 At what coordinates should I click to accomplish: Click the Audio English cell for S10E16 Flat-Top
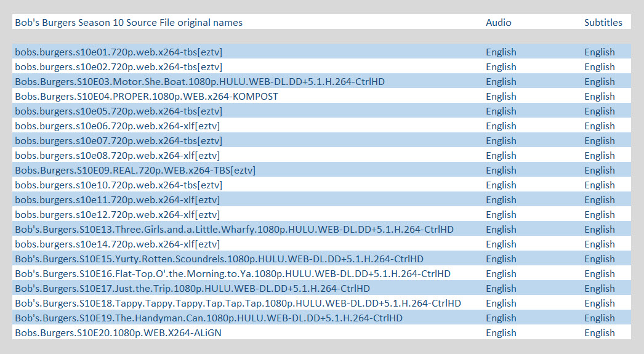click(501, 274)
